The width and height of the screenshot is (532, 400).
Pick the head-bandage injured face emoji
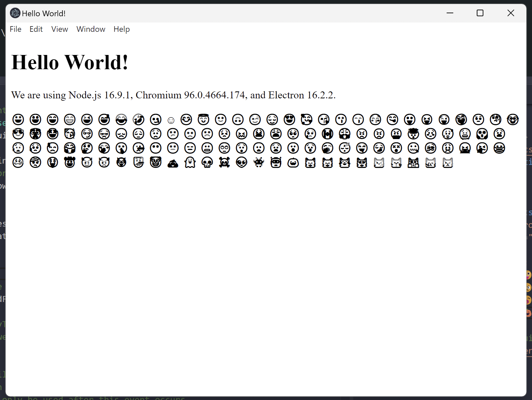(35, 162)
